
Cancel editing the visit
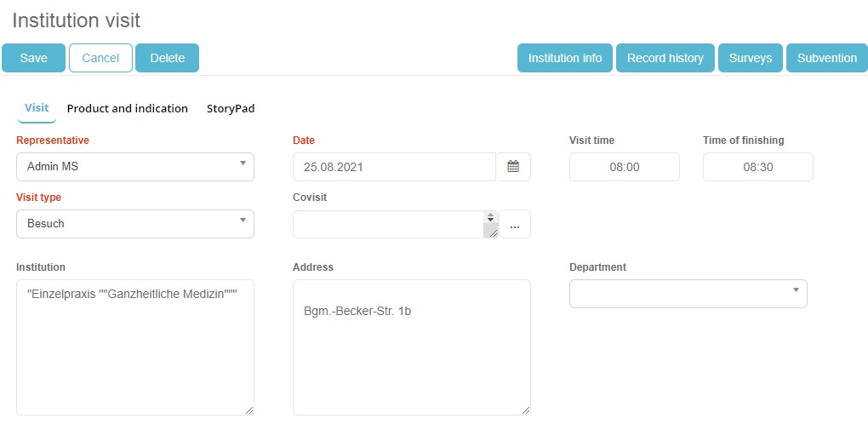click(x=100, y=58)
